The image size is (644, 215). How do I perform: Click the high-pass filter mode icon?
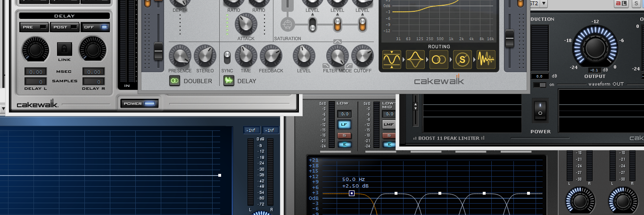tap(348, 65)
